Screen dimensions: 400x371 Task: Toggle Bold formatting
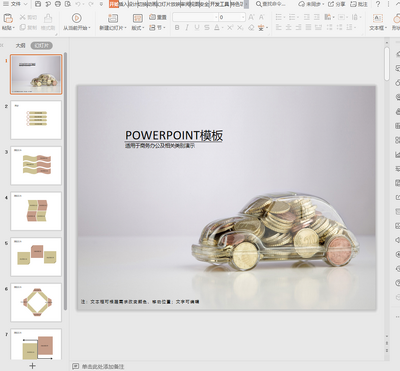pos(177,28)
